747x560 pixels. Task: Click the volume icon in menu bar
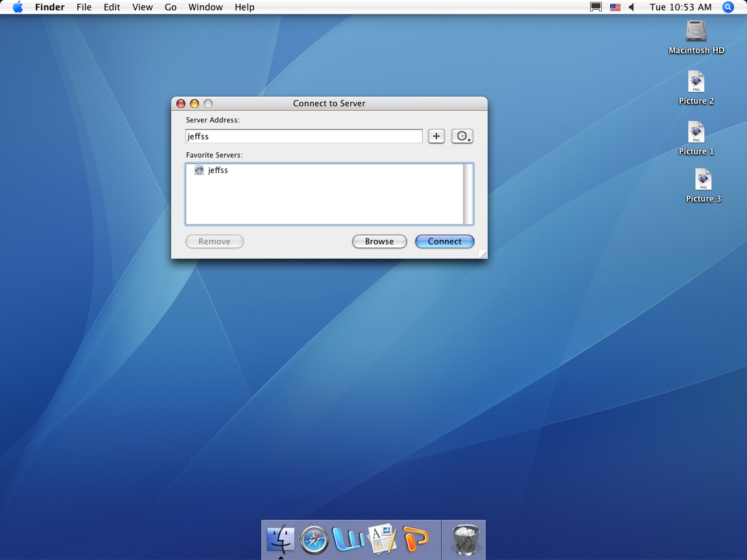point(632,7)
